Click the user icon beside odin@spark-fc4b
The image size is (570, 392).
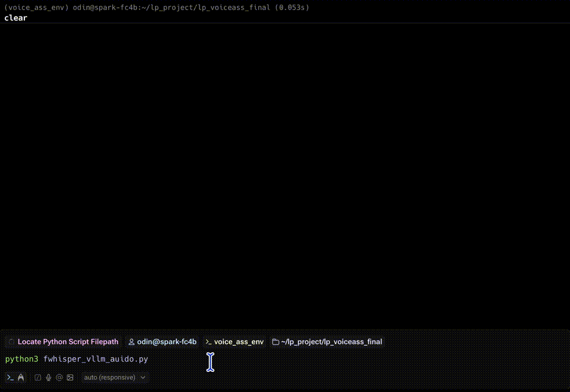(x=131, y=342)
